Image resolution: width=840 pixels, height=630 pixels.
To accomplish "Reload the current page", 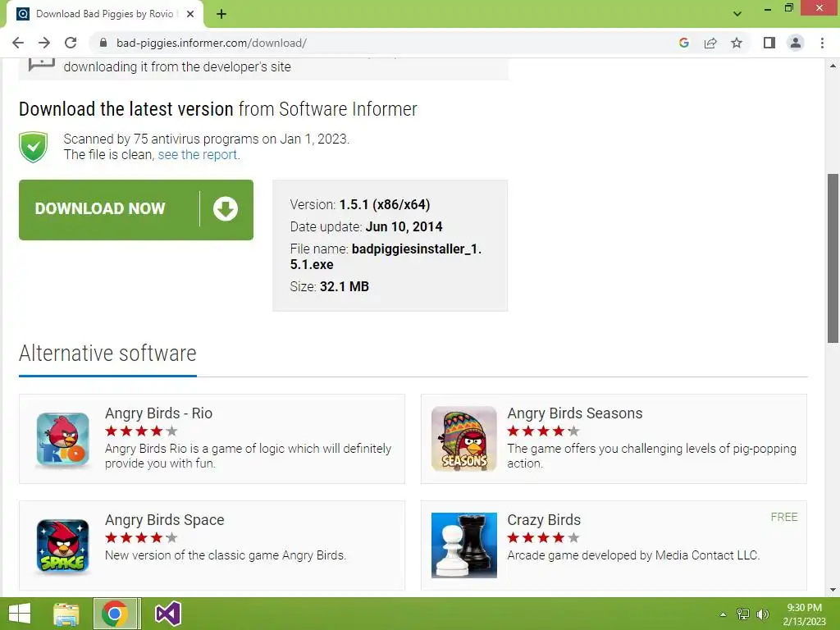I will coord(71,43).
